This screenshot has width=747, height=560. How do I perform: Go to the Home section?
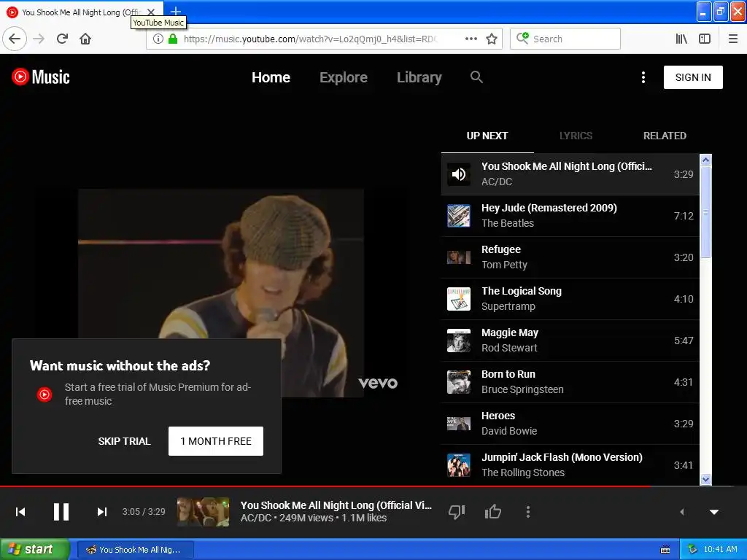tap(271, 77)
